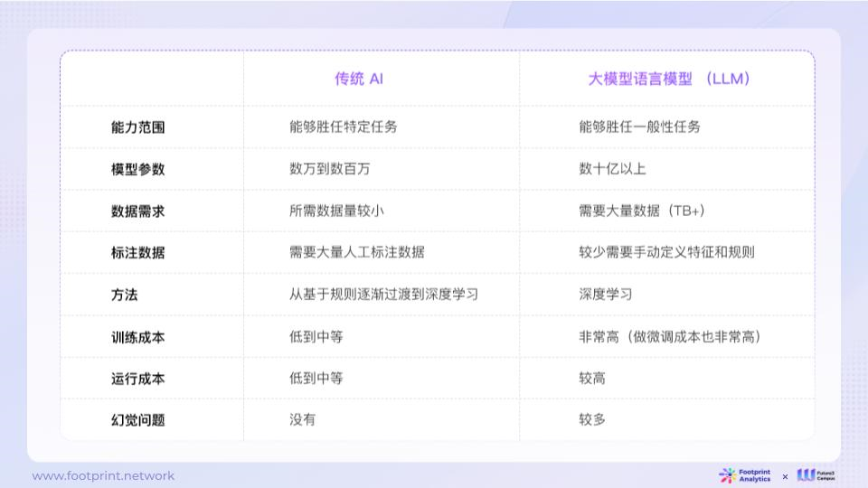Select the 大模型语言模型 (LLM) column header
The height and width of the screenshot is (488, 868).
pyautogui.click(x=669, y=79)
